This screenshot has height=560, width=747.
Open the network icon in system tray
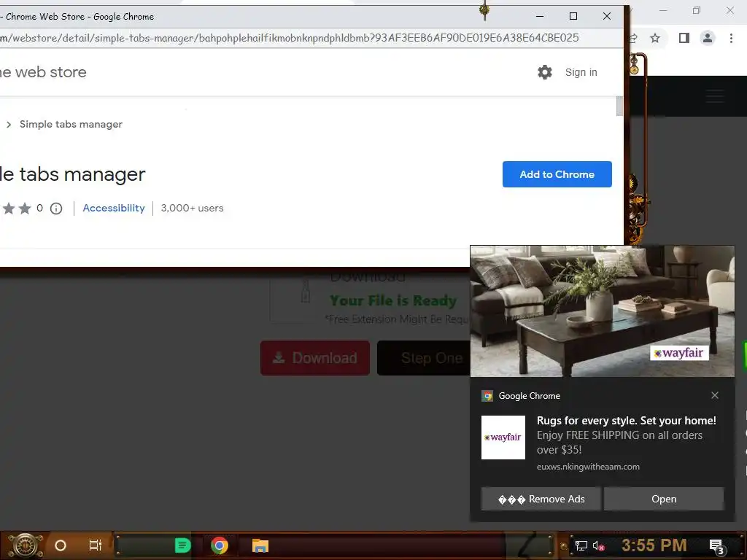click(x=581, y=545)
